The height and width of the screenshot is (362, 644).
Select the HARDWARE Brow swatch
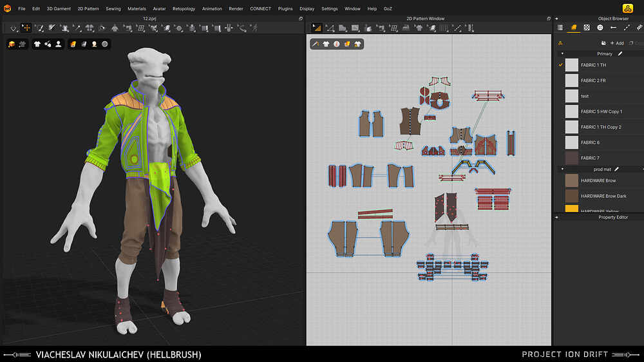tap(571, 180)
